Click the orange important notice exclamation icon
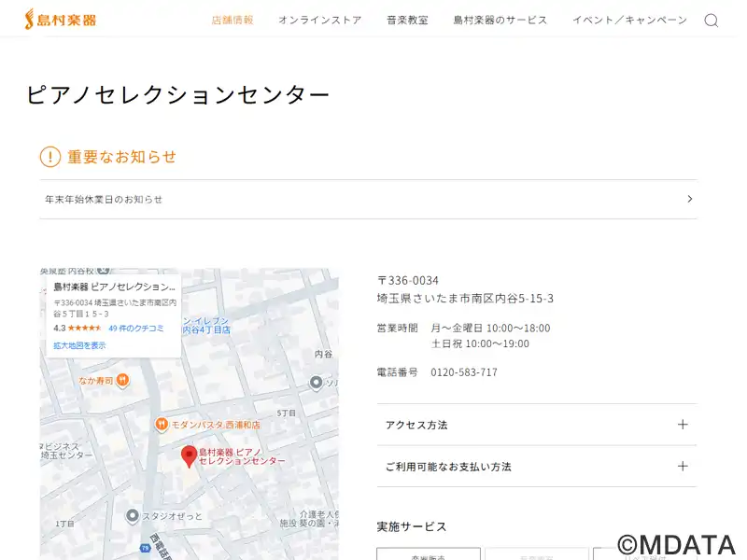 (x=49, y=157)
